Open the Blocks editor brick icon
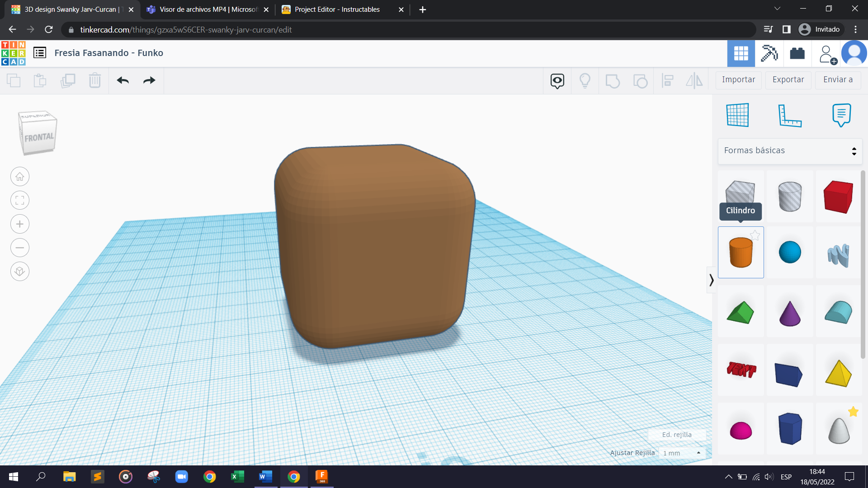The height and width of the screenshot is (488, 868). pyautogui.click(x=797, y=53)
